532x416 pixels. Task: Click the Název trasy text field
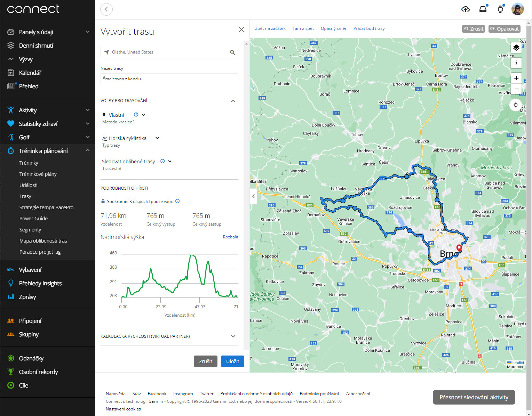coord(169,79)
